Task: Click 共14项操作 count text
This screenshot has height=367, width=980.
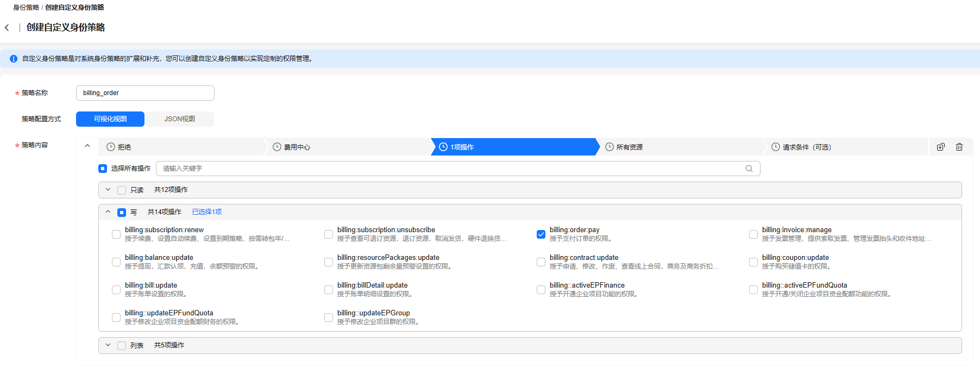Action: coord(165,212)
